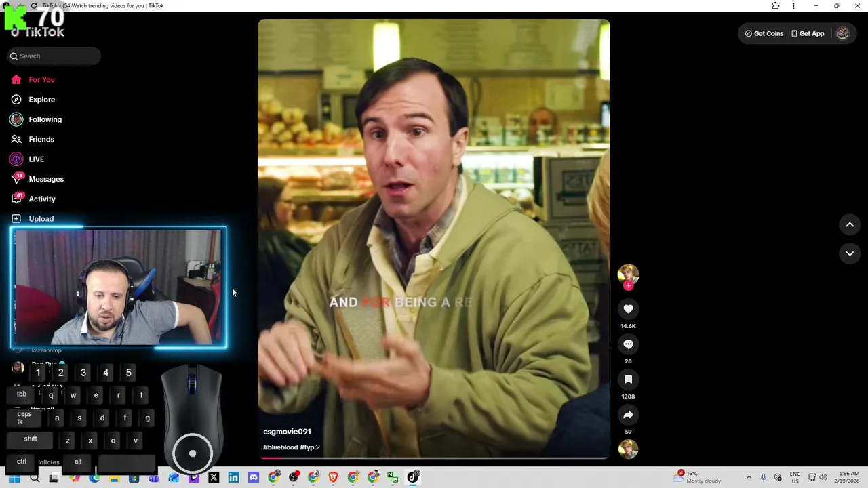Open Twitch from the taskbar
The height and width of the screenshot is (488, 868).
194,477
